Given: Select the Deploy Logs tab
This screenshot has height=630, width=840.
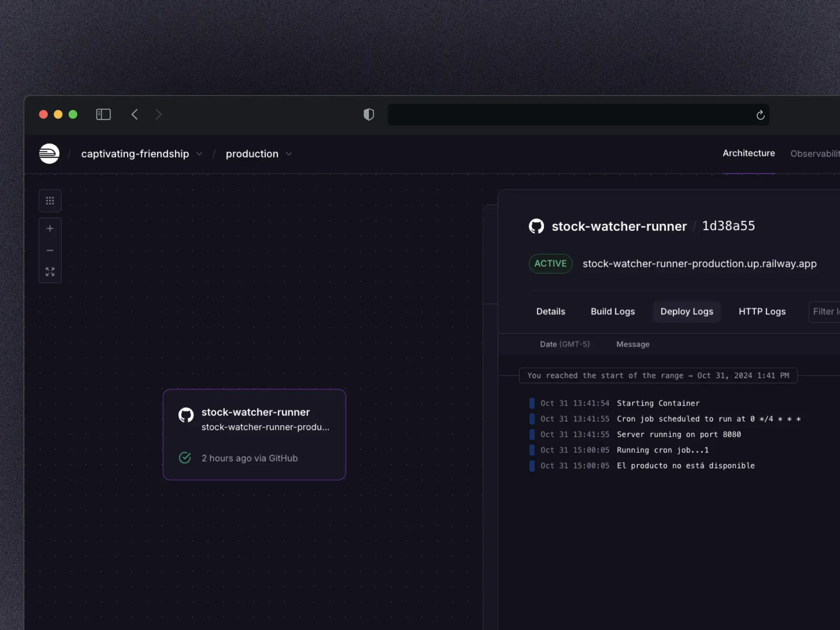Looking at the screenshot, I should tap(686, 311).
